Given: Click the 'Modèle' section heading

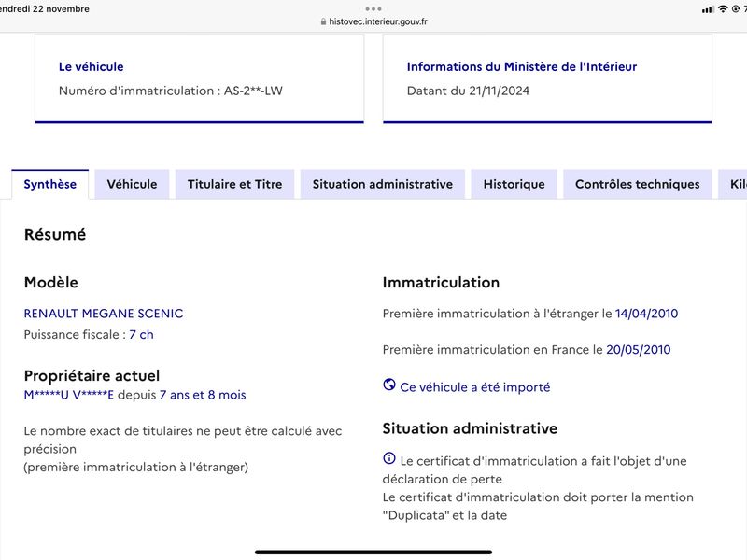Looking at the screenshot, I should click(x=51, y=283).
